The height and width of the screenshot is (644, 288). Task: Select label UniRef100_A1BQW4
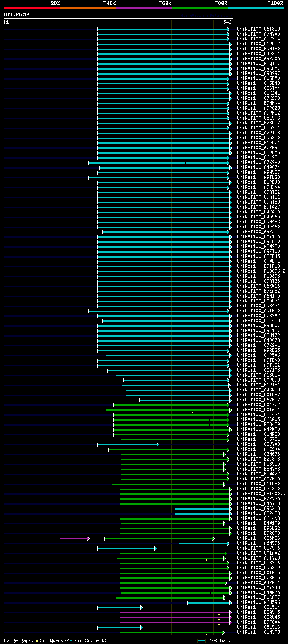[x=258, y=375]
